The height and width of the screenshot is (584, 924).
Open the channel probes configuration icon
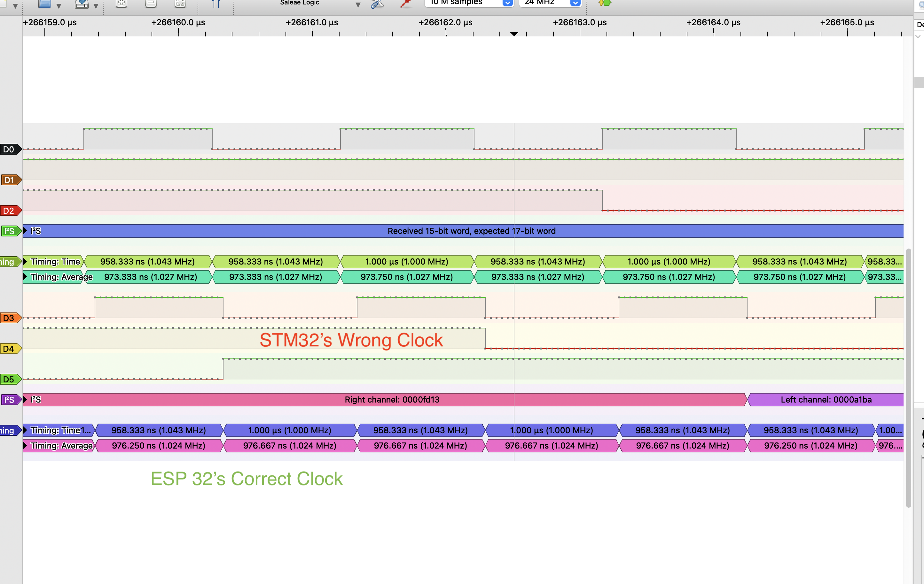(405, 4)
